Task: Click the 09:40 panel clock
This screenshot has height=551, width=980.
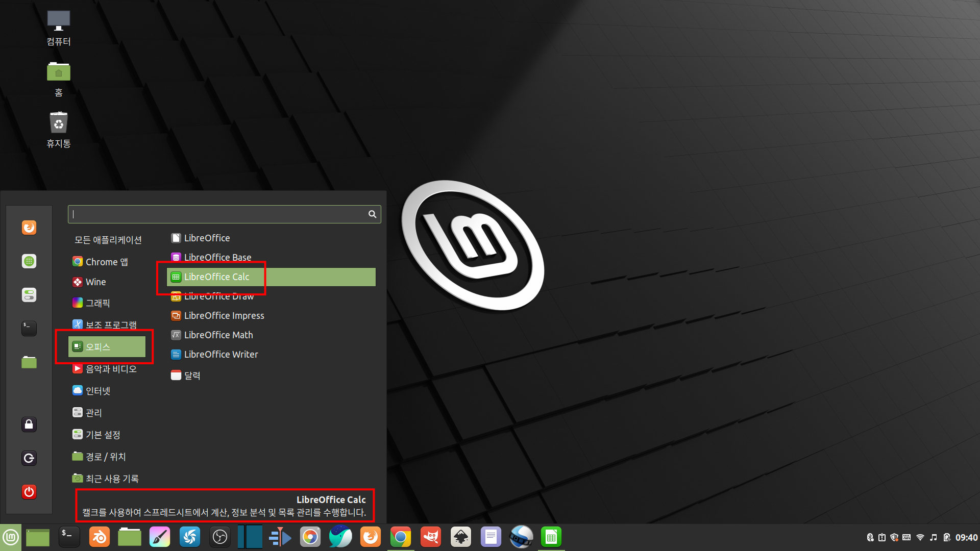Action: point(966,538)
